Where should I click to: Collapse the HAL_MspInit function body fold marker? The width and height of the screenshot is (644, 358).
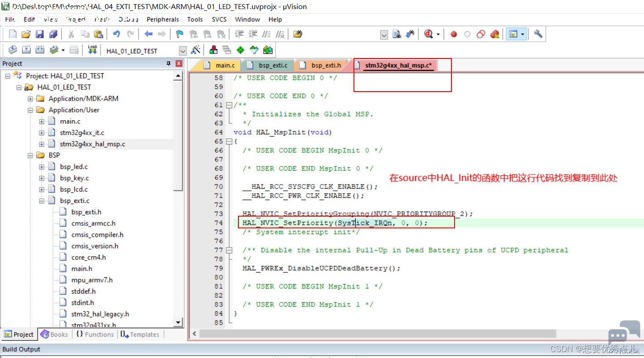click(229, 141)
